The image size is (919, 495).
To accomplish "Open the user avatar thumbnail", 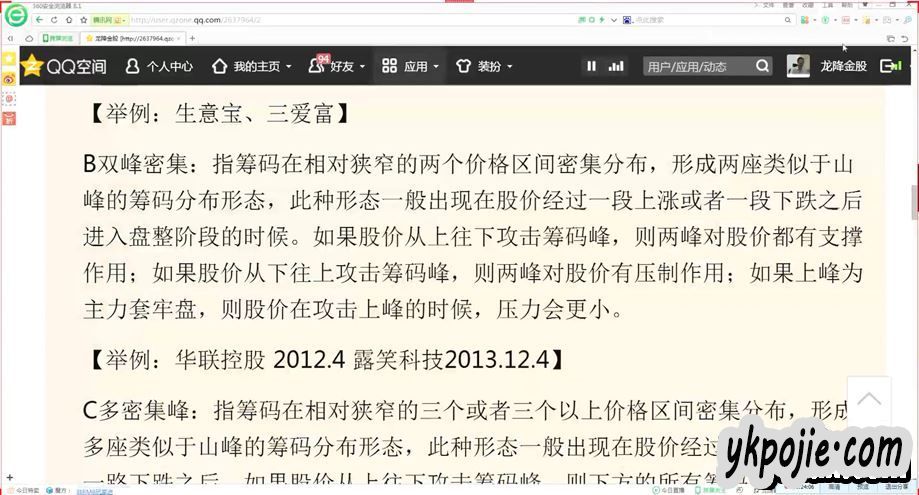I will pos(798,66).
